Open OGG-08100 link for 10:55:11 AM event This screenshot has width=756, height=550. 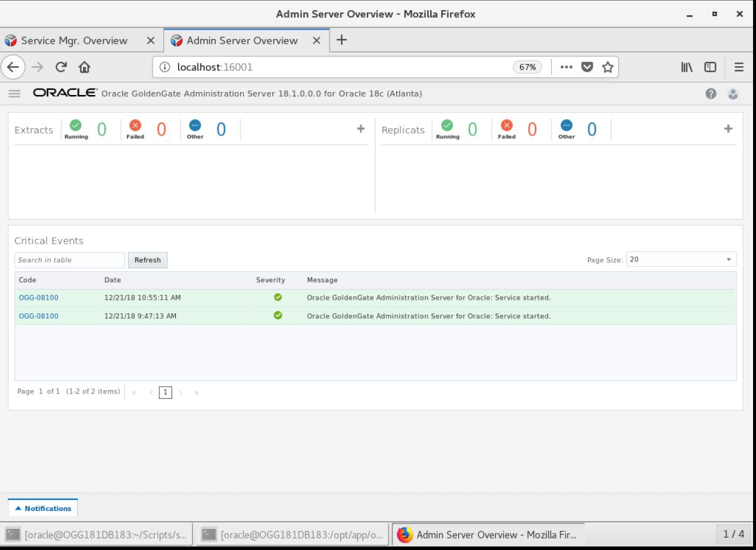click(x=38, y=297)
